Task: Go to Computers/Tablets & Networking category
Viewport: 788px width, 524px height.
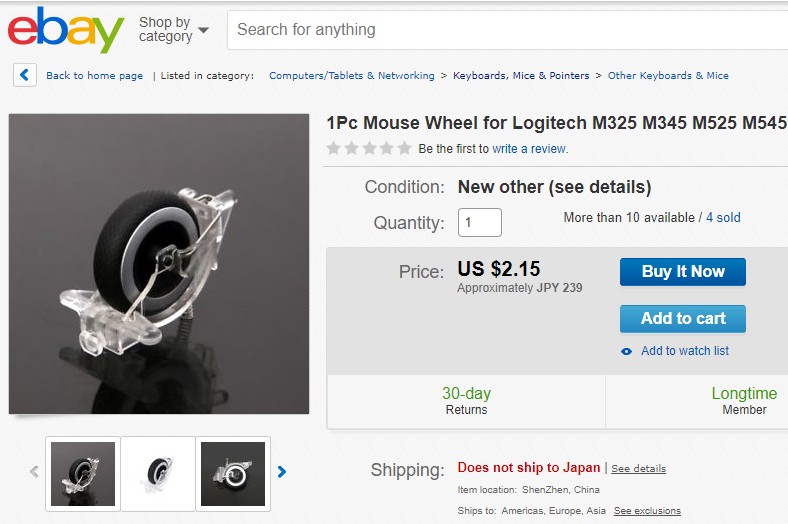Action: click(x=352, y=76)
